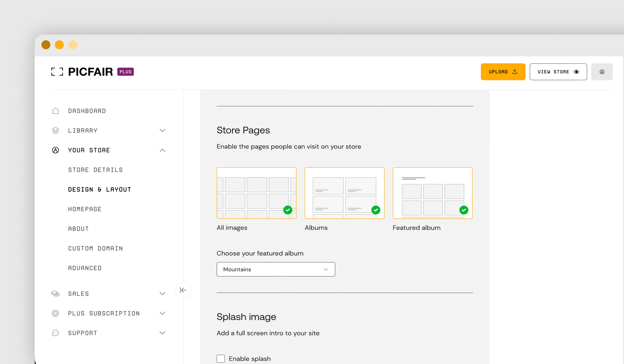Click the PLUS badge next to the logo
This screenshot has width=624, height=364.
[x=125, y=72]
